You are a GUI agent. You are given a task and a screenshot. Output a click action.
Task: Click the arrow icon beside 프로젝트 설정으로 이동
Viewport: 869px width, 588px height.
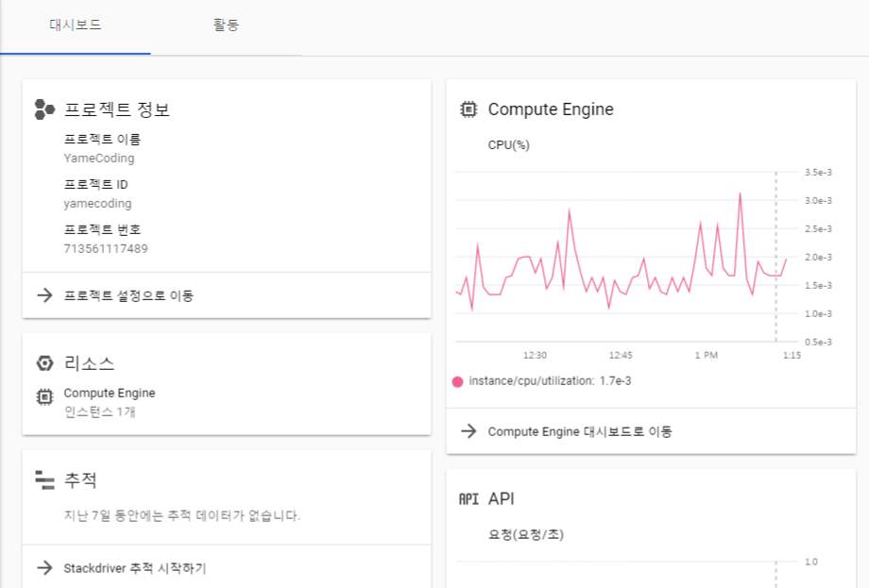[x=44, y=295]
